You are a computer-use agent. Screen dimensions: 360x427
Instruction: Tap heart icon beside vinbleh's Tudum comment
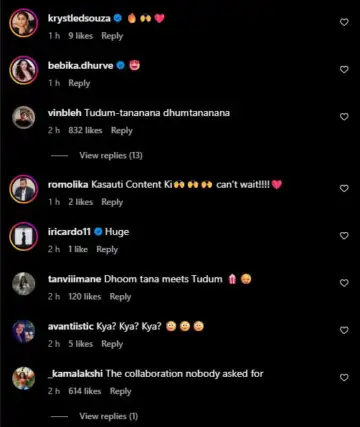(344, 117)
